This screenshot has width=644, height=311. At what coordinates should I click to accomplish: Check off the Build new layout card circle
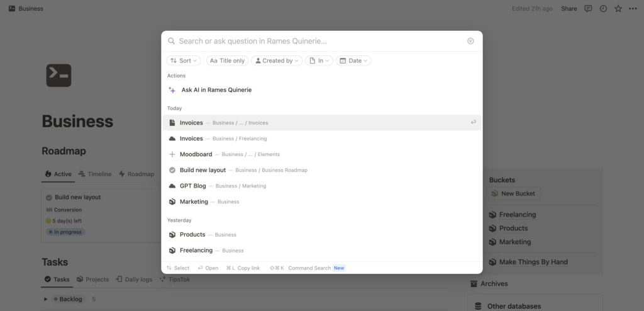point(49,198)
